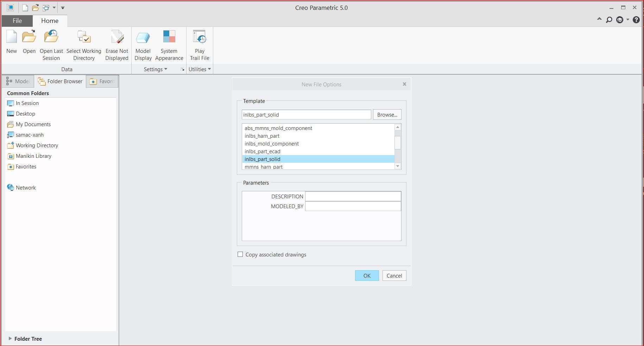This screenshot has height=346, width=644.
Task: Open Customize Quick Access Toolbar dropdown
Action: coord(63,7)
